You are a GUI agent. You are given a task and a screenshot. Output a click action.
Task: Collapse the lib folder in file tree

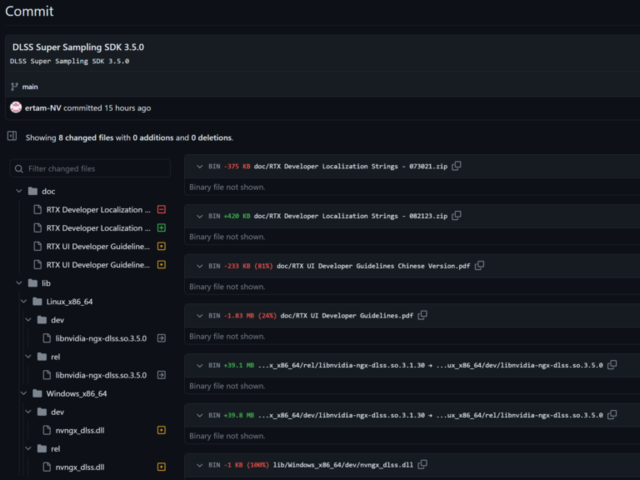[18, 283]
